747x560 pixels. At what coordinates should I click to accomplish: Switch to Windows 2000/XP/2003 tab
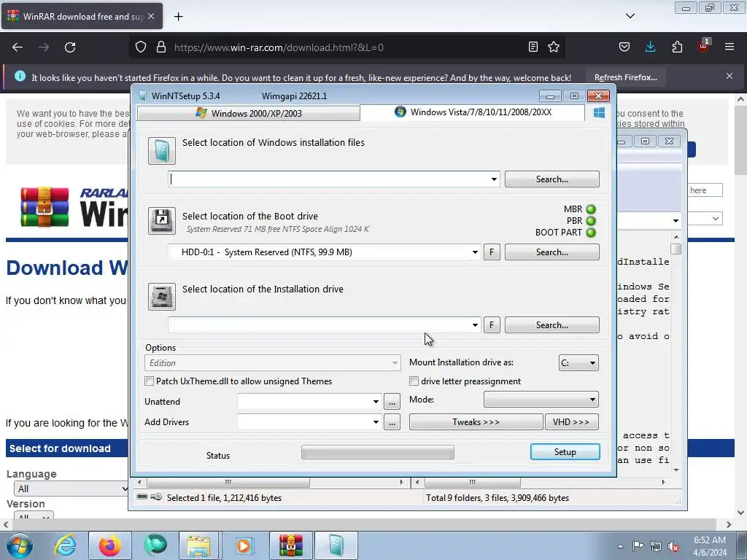click(x=248, y=113)
